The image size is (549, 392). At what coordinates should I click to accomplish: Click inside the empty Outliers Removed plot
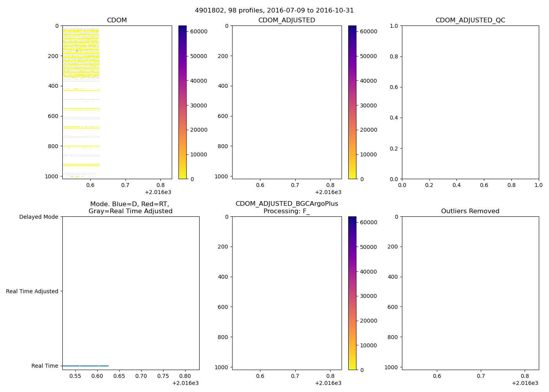point(470,293)
